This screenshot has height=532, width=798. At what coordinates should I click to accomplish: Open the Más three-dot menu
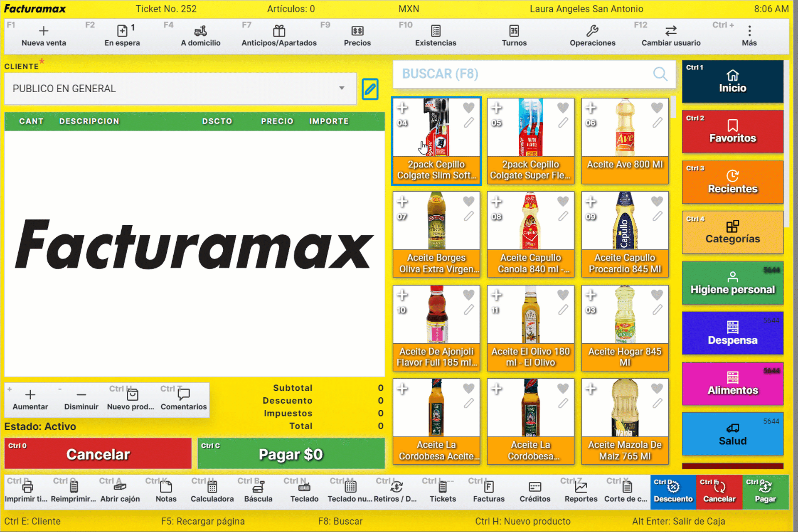(x=749, y=36)
